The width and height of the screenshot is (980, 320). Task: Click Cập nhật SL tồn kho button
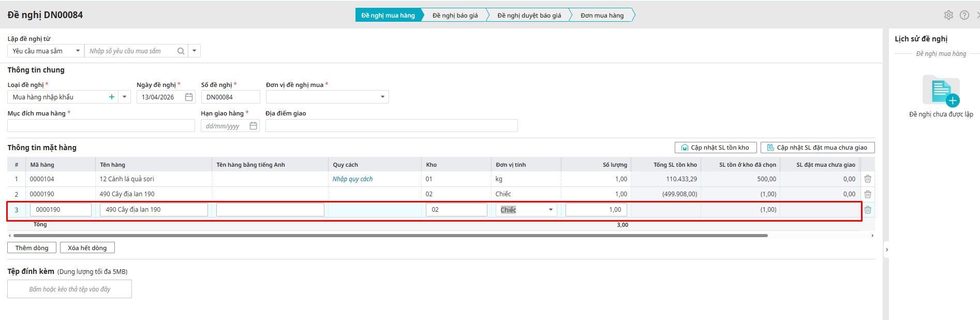click(x=716, y=148)
